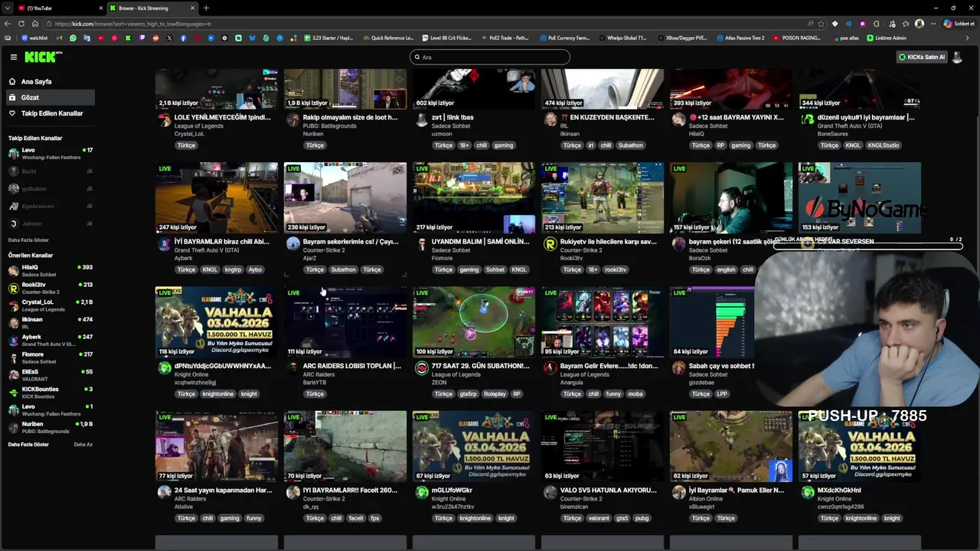Click ilkinsan avatar on EN KUZEYDEN card
Viewport: 980px width, 551px height.
coord(550,120)
